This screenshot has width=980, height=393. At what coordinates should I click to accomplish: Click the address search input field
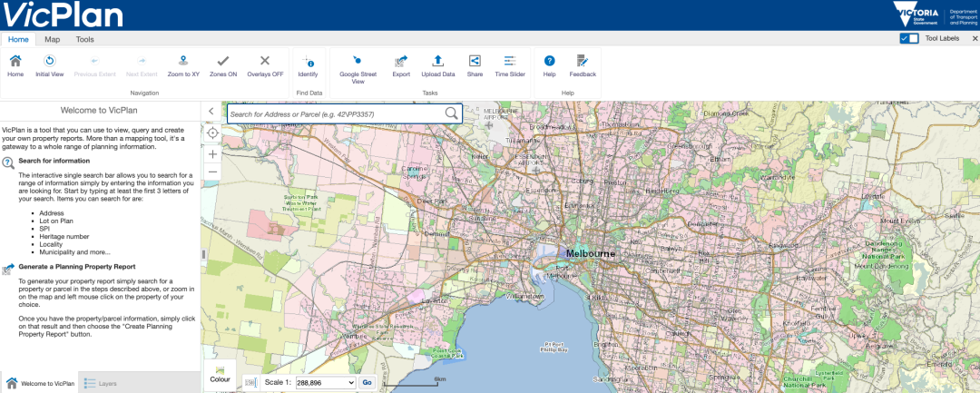(337, 113)
